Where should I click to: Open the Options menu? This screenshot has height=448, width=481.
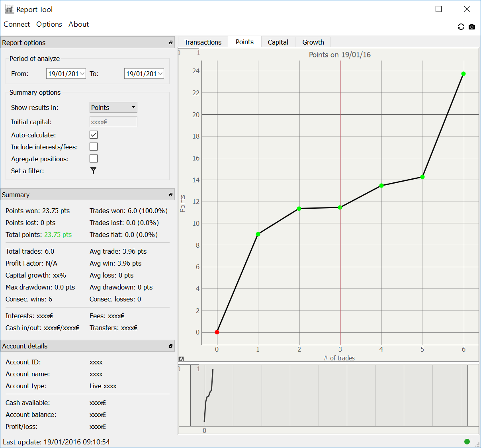tap(49, 24)
